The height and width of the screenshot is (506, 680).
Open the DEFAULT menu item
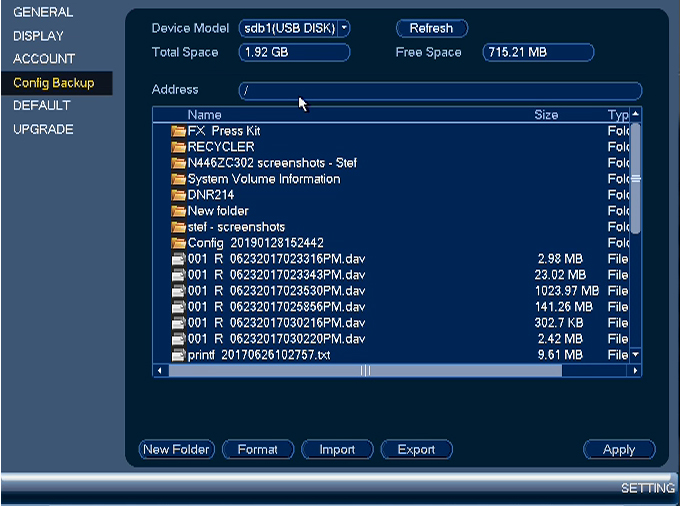coord(42,105)
